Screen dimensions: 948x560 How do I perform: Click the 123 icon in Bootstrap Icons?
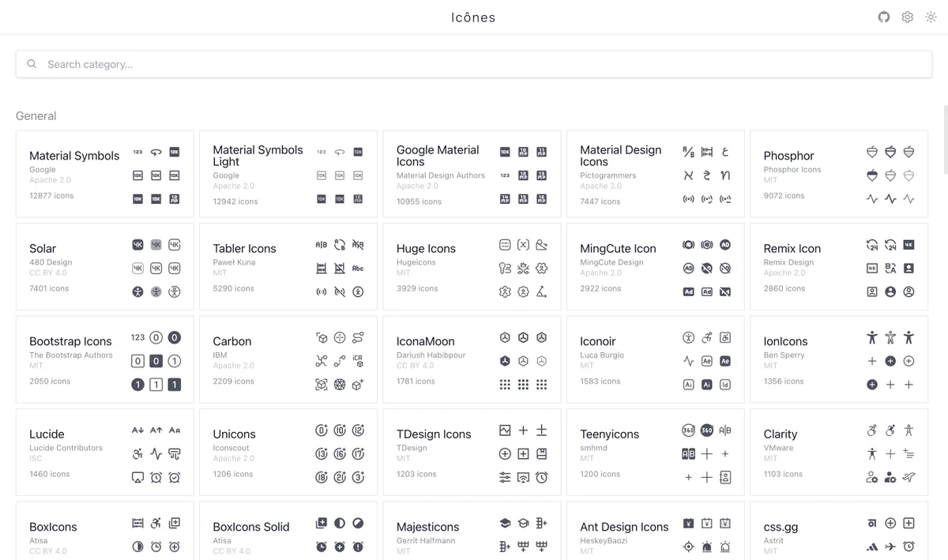[137, 337]
